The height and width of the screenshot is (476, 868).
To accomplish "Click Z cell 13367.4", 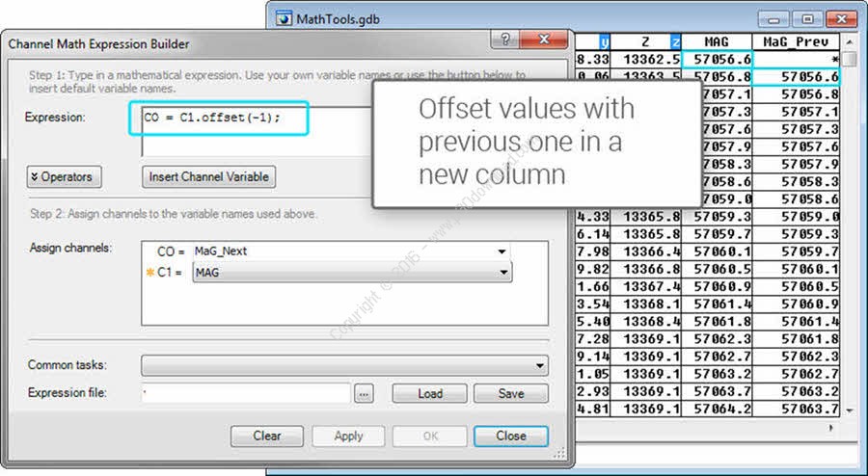I will pyautogui.click(x=645, y=287).
